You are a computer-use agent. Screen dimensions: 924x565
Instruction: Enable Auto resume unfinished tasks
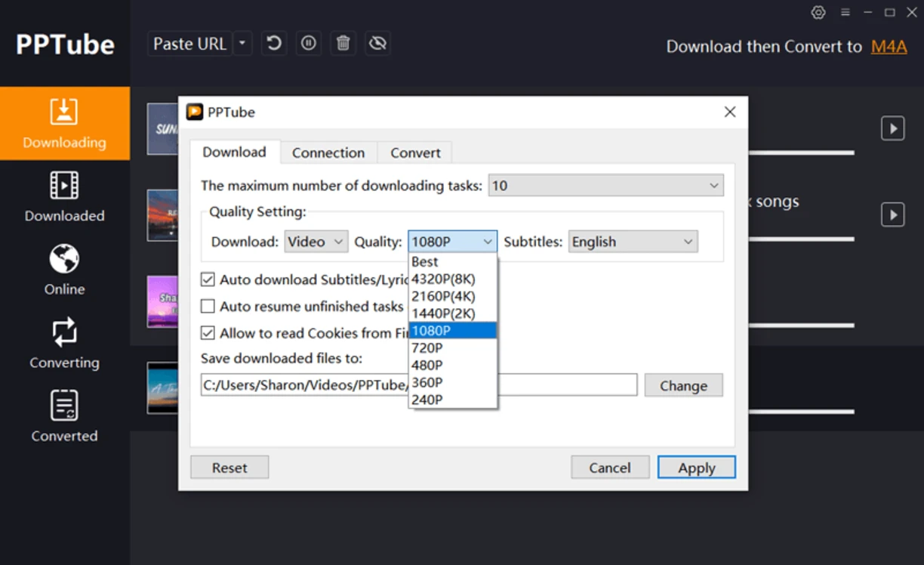click(208, 307)
